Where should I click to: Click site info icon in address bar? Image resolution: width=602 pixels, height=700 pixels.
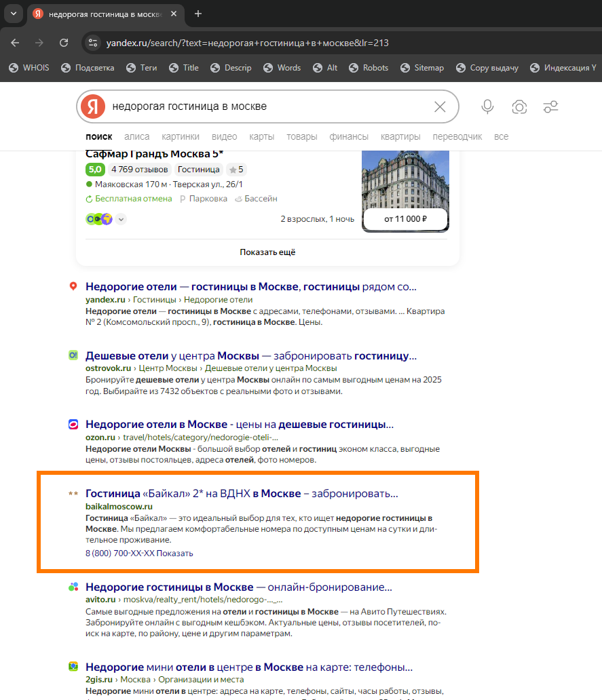93,43
